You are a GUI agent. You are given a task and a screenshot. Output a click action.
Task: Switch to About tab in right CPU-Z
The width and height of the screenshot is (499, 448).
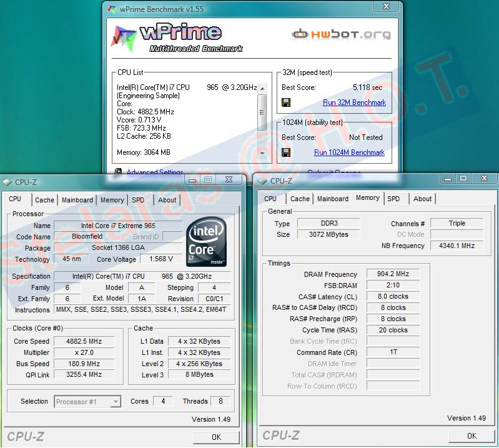coord(422,199)
